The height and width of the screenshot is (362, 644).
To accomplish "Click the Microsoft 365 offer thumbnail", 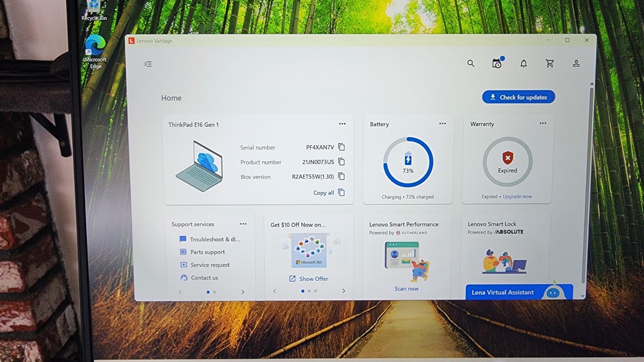I will pyautogui.click(x=309, y=251).
